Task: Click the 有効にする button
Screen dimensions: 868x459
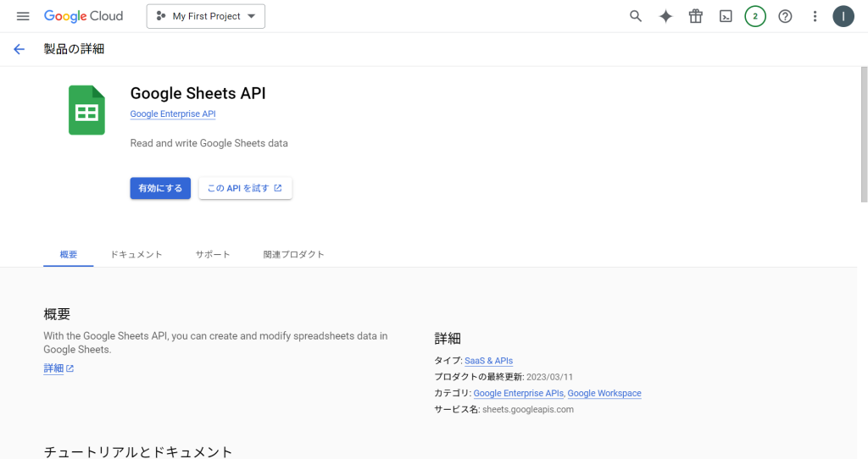Action: click(160, 188)
